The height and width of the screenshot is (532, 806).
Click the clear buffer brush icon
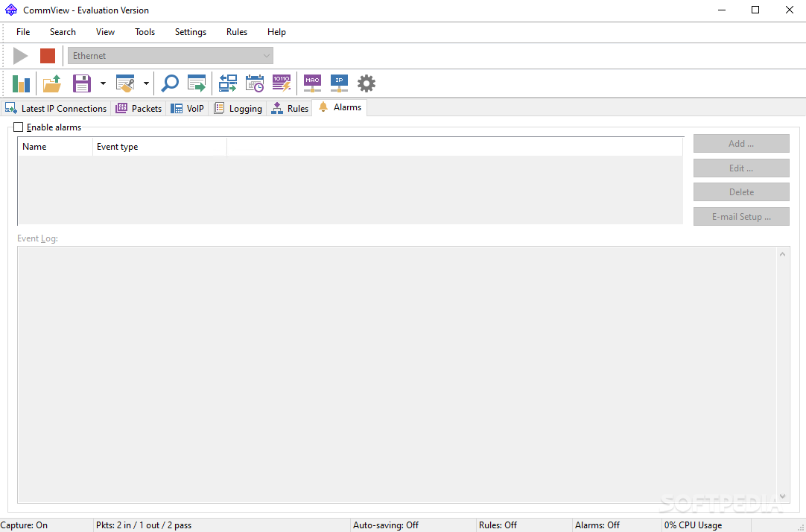point(125,83)
